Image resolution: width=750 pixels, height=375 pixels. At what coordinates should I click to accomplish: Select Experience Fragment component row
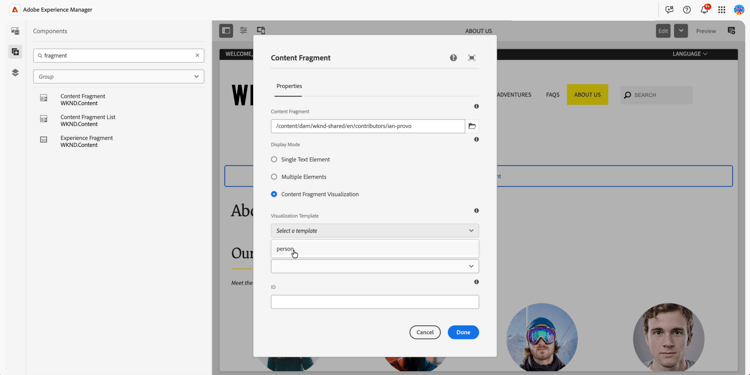pyautogui.click(x=119, y=142)
